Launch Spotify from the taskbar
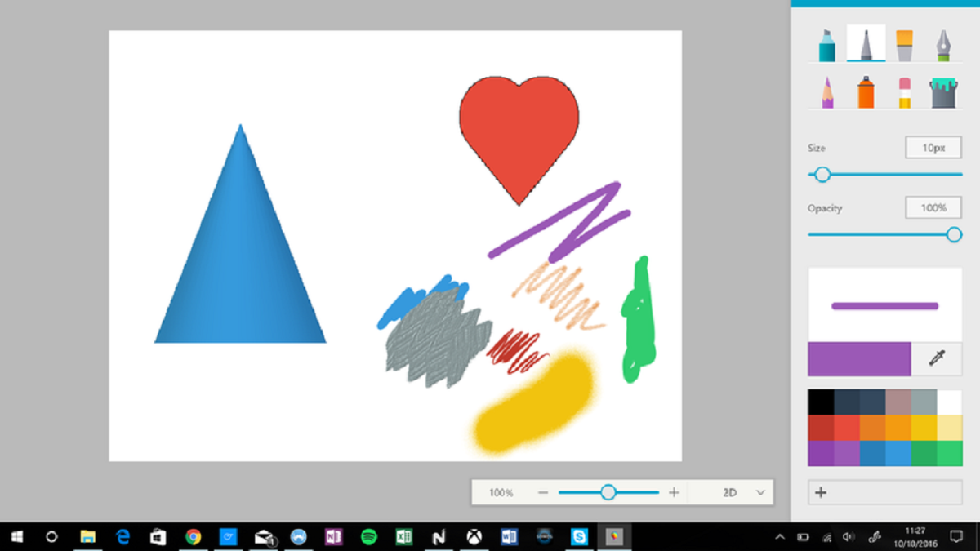This screenshot has height=551, width=980. click(x=369, y=537)
